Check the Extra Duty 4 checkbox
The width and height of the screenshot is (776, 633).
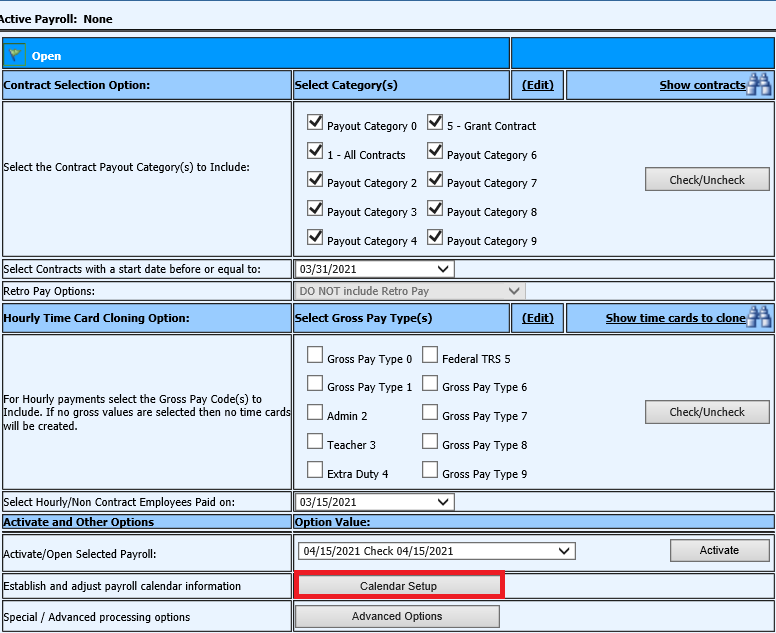tap(315, 470)
